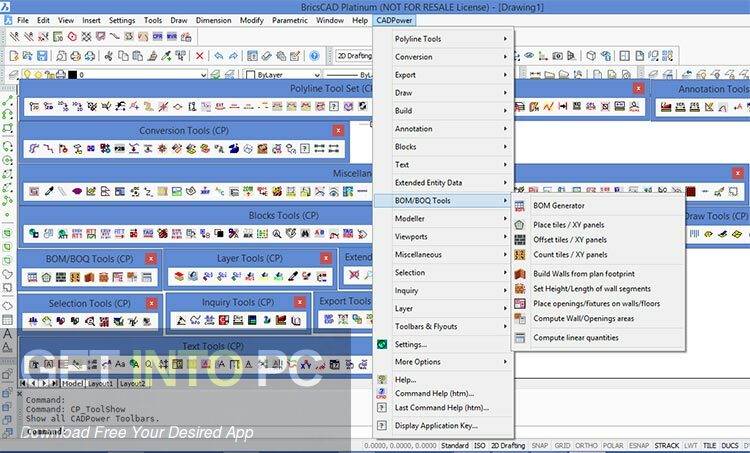Click the BOM Generator icon in submenu
Viewport: 750px width, 453px height.
[520, 206]
